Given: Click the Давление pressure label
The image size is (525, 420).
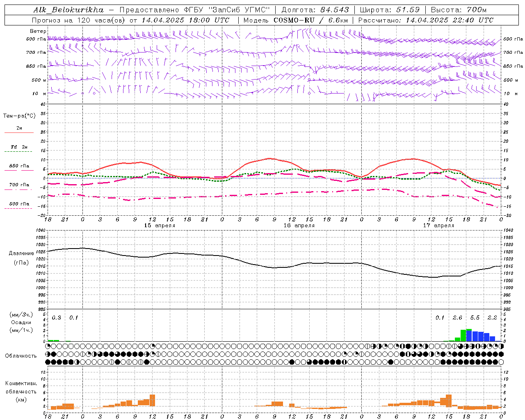Looking at the screenshot, I should [x=21, y=253].
